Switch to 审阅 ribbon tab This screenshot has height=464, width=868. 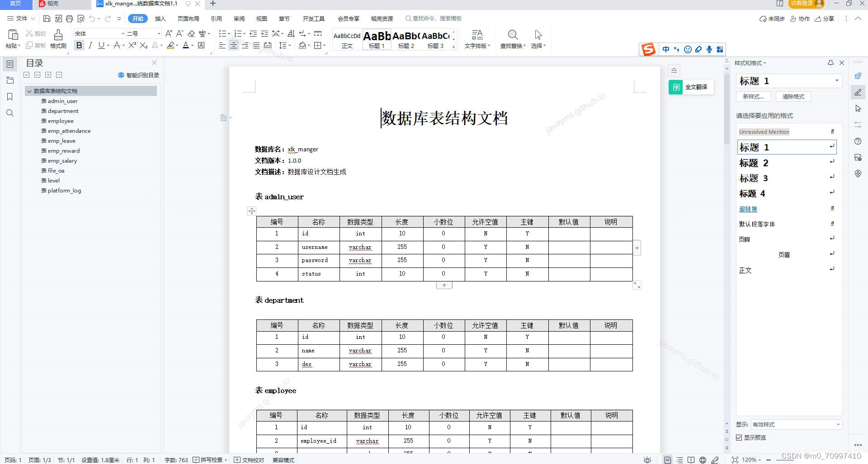tap(239, 19)
